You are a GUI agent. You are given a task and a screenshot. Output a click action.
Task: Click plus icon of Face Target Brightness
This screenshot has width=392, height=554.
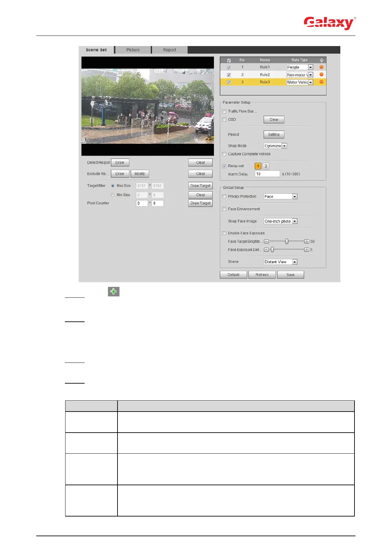[x=307, y=241]
